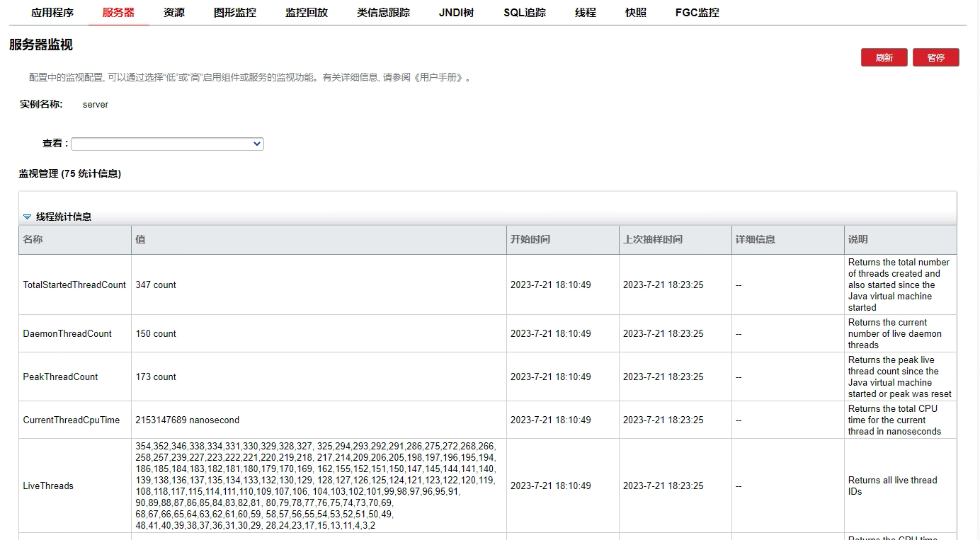Select the 服务器 tab
980x540 pixels.
(x=118, y=13)
